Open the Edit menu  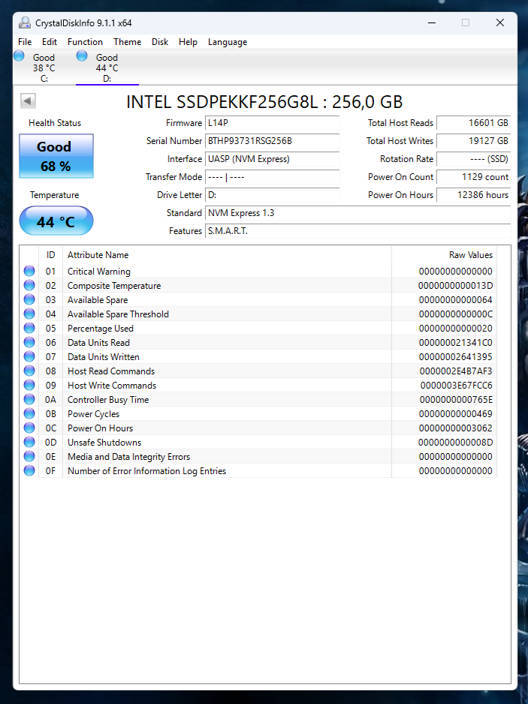[x=49, y=42]
